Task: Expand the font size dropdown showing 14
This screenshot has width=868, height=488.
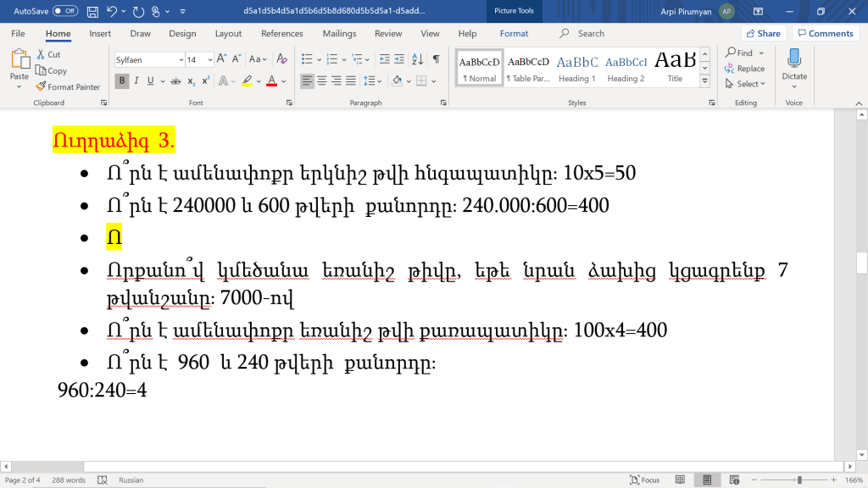Action: pyautogui.click(x=209, y=60)
